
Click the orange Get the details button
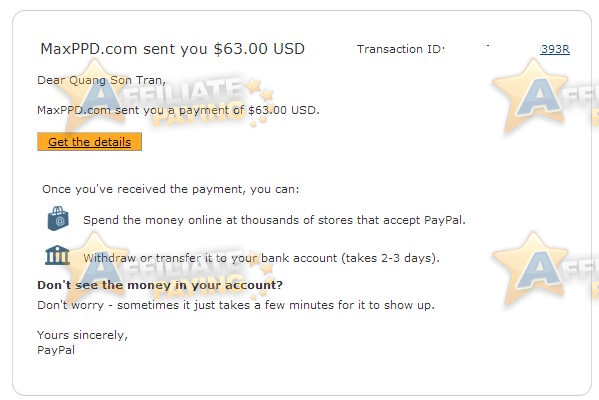(89, 142)
